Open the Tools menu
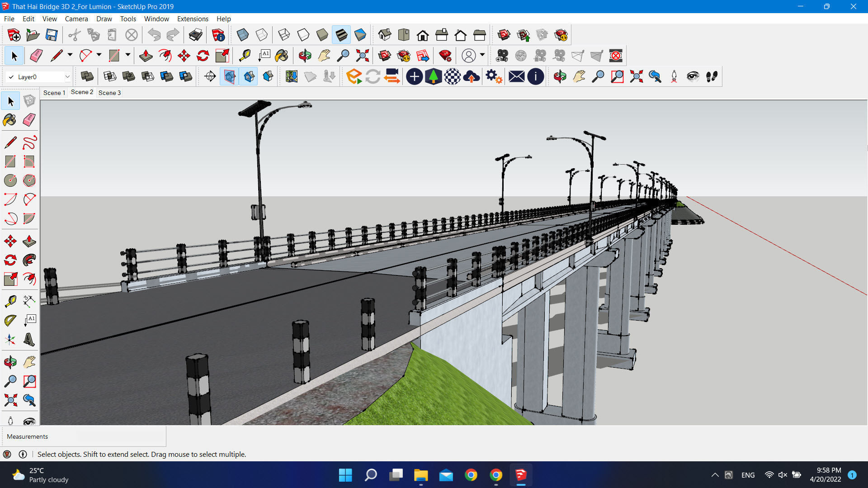 pos(128,19)
